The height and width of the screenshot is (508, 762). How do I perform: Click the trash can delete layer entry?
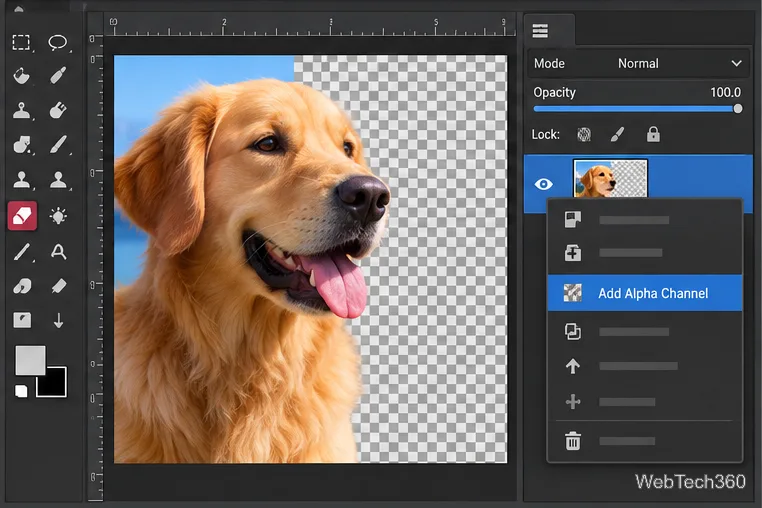click(x=645, y=441)
